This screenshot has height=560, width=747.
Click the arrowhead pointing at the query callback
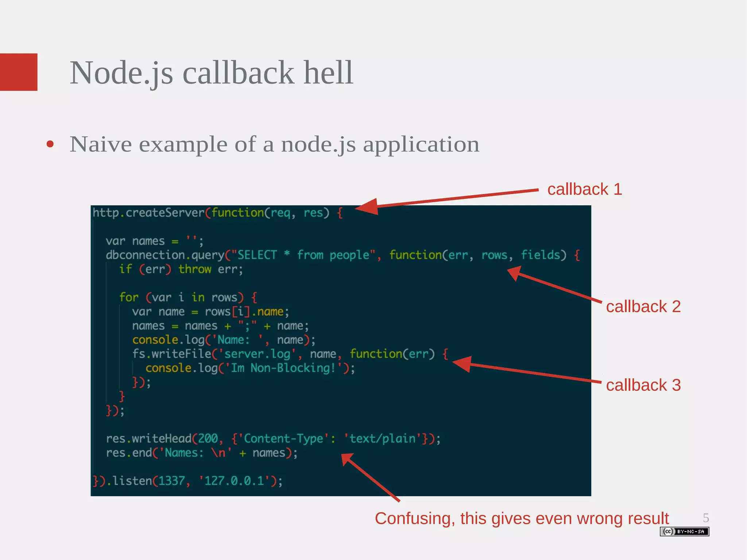pos(515,273)
